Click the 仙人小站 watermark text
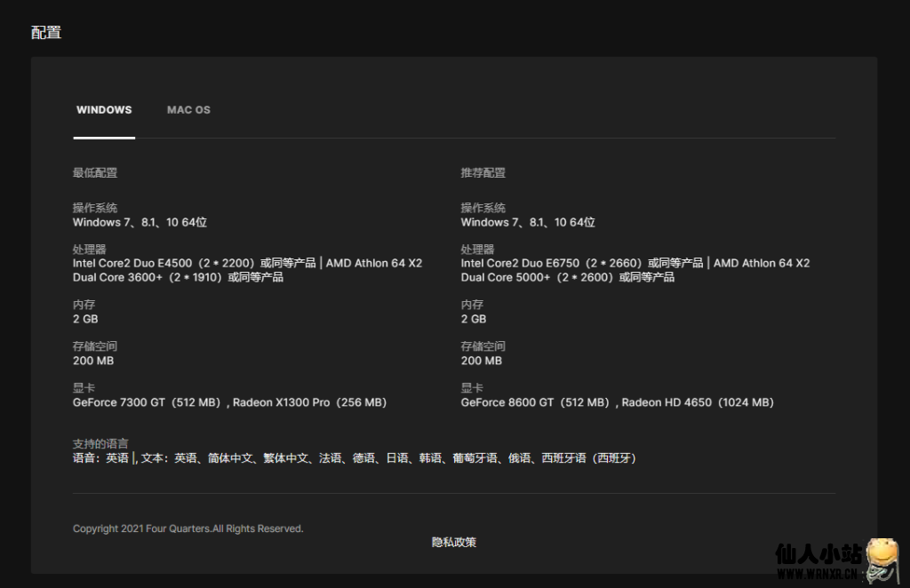Screen dimensions: 910x588 tap(818, 555)
